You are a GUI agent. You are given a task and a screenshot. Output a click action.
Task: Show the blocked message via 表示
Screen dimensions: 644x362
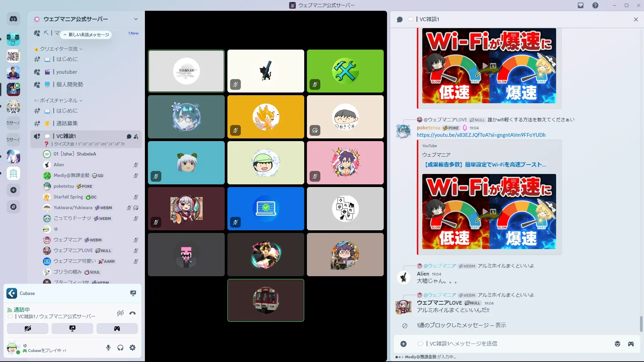click(x=500, y=325)
